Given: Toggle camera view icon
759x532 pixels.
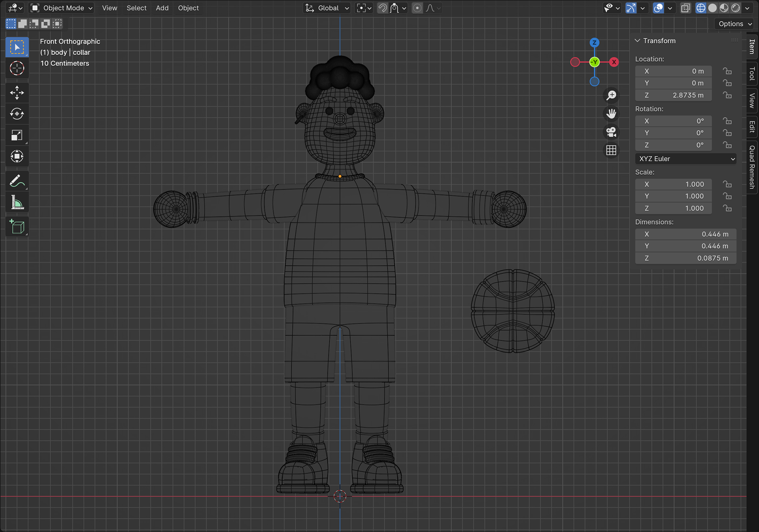Looking at the screenshot, I should click(x=611, y=132).
